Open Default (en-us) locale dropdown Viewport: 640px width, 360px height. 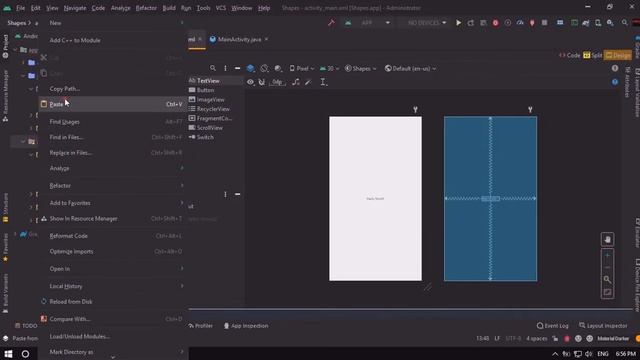click(411, 69)
